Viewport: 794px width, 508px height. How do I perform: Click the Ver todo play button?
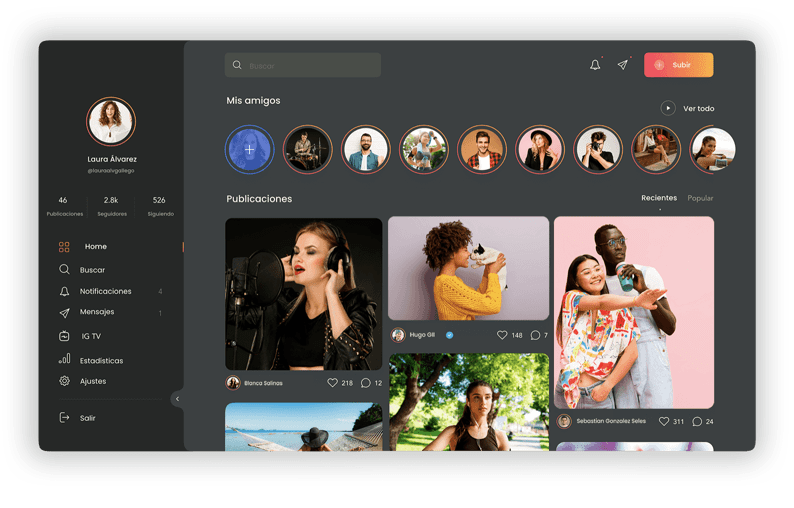(x=668, y=108)
